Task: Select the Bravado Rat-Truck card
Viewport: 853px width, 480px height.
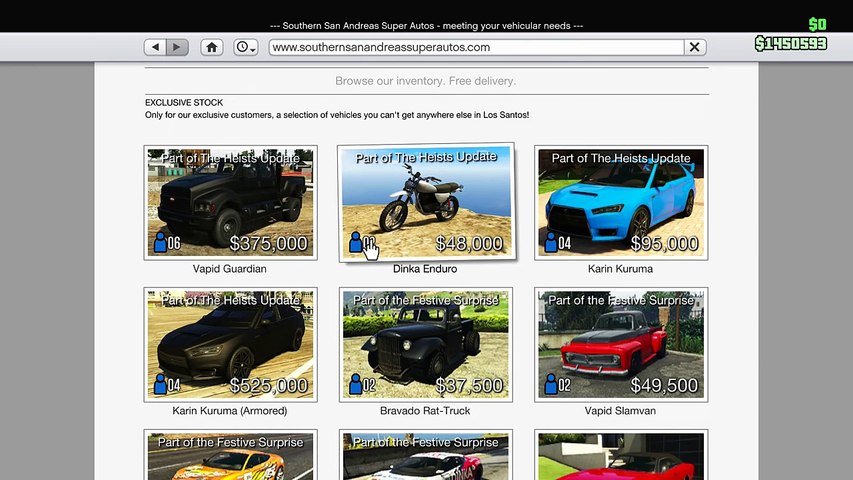Action: tap(425, 344)
